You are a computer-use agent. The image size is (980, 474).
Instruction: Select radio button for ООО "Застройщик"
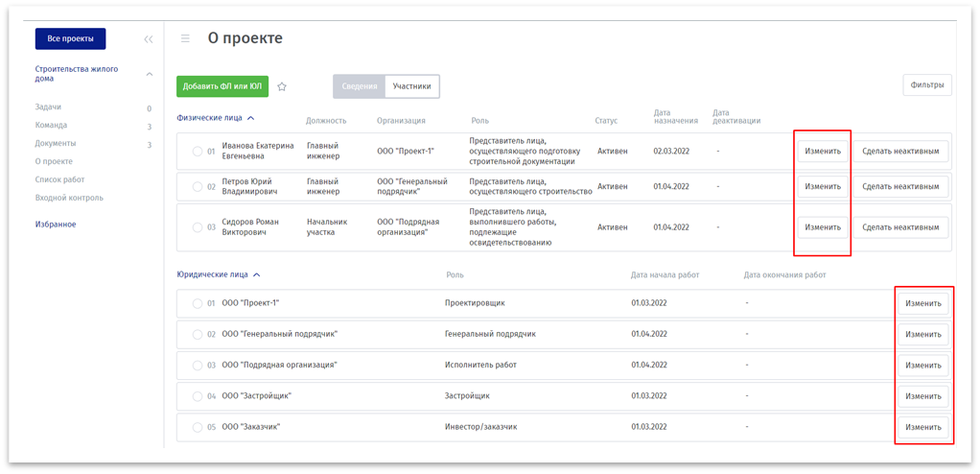click(198, 396)
